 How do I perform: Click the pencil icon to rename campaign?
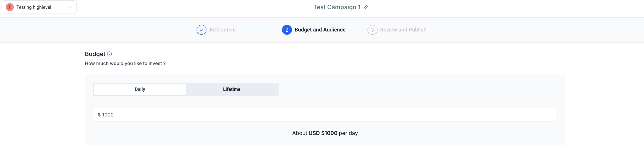point(366,7)
